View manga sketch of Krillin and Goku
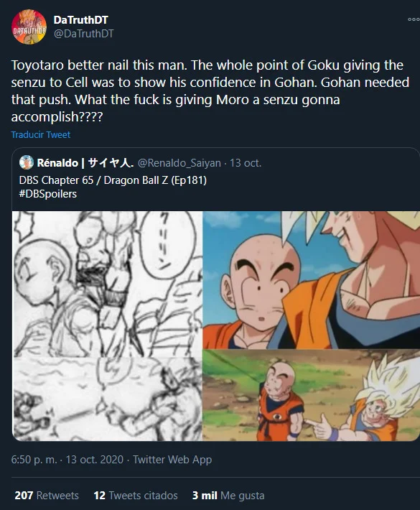This screenshot has width=420, height=510. [107, 284]
